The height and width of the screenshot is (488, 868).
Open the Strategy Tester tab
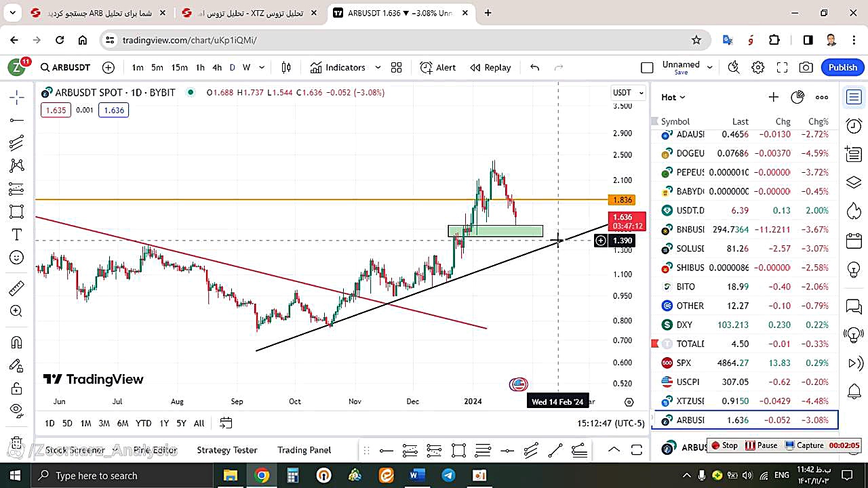(227, 450)
